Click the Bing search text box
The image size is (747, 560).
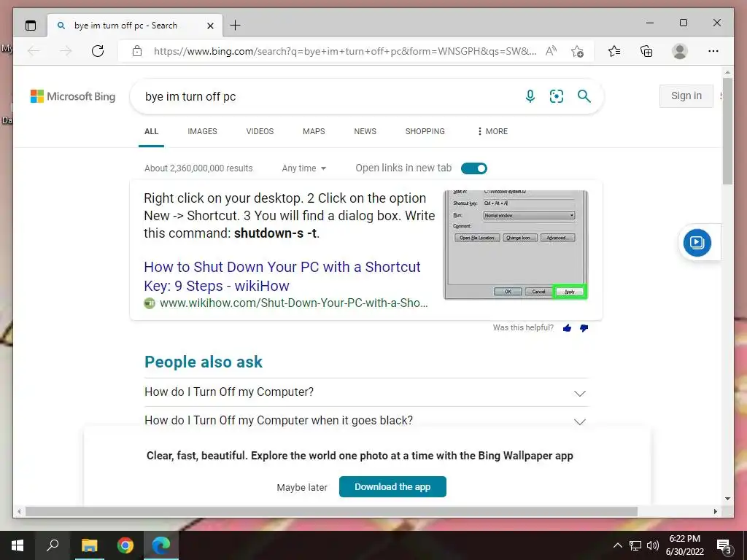point(329,97)
